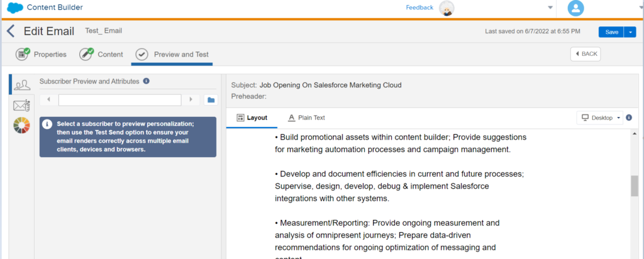Open the Test Send envelope icon
This screenshot has height=259, width=644.
(22, 106)
